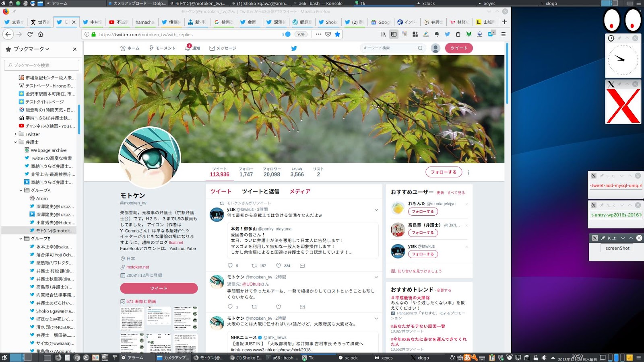Open the Firefox library icon
Viewport: 644px width, 362px height.
pos(383,34)
